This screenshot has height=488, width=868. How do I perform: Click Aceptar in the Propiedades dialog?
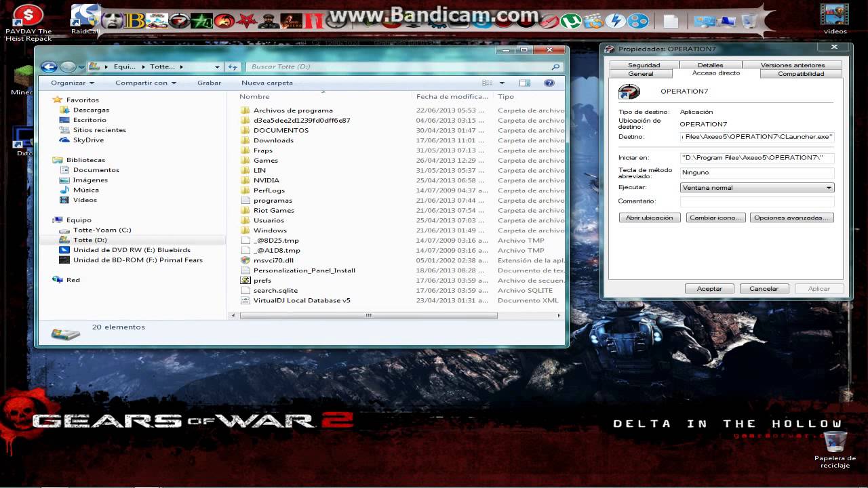click(709, 289)
